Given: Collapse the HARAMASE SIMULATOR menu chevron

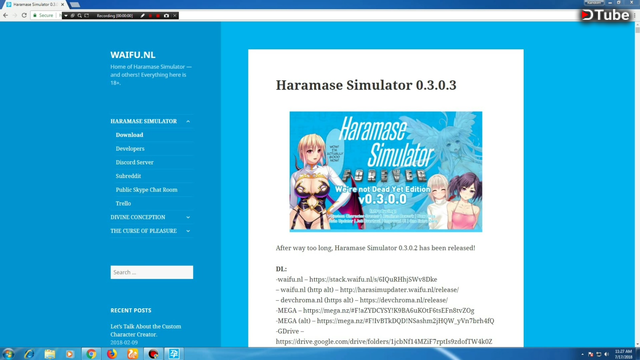Looking at the screenshot, I should tap(188, 121).
